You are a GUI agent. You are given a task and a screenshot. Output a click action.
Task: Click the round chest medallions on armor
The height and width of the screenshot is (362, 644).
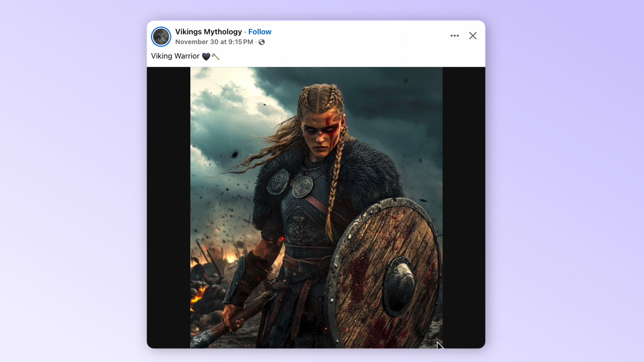(x=290, y=183)
